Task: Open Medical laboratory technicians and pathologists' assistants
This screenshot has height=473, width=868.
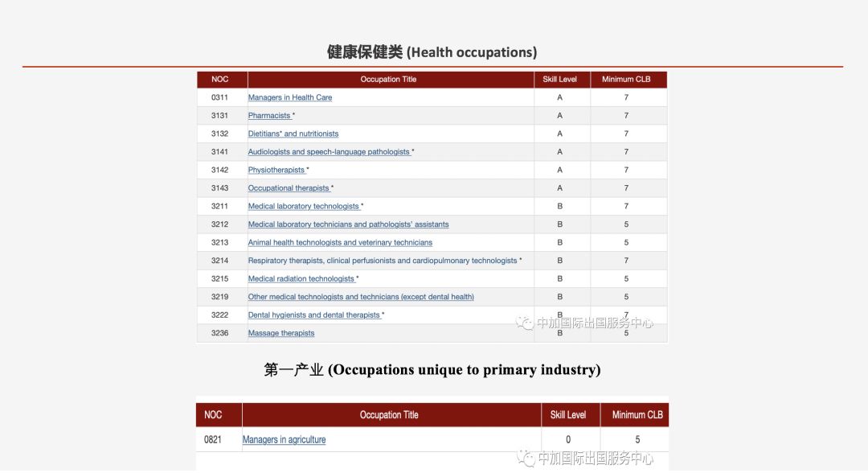Action: 348,224
